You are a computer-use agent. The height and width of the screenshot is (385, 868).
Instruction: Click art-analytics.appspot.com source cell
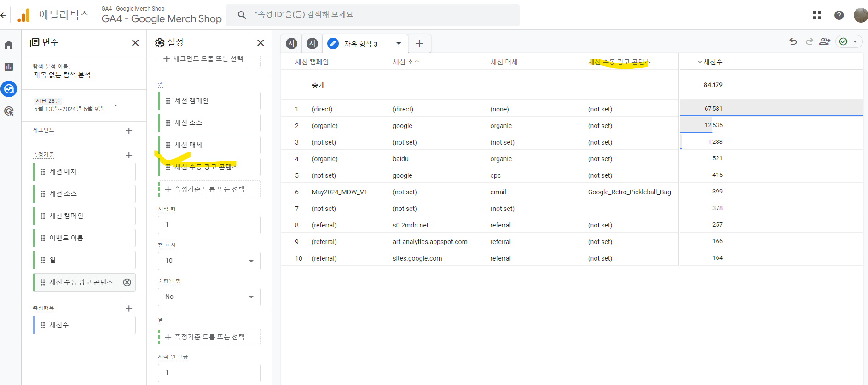coord(430,242)
